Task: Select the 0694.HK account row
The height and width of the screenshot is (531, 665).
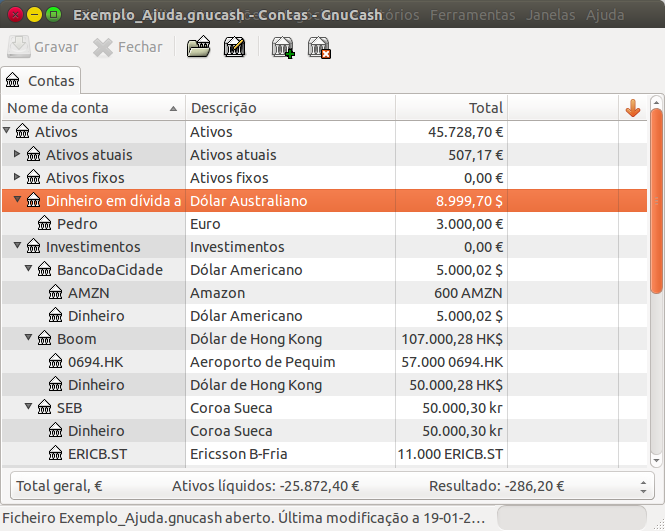Action: [324, 362]
